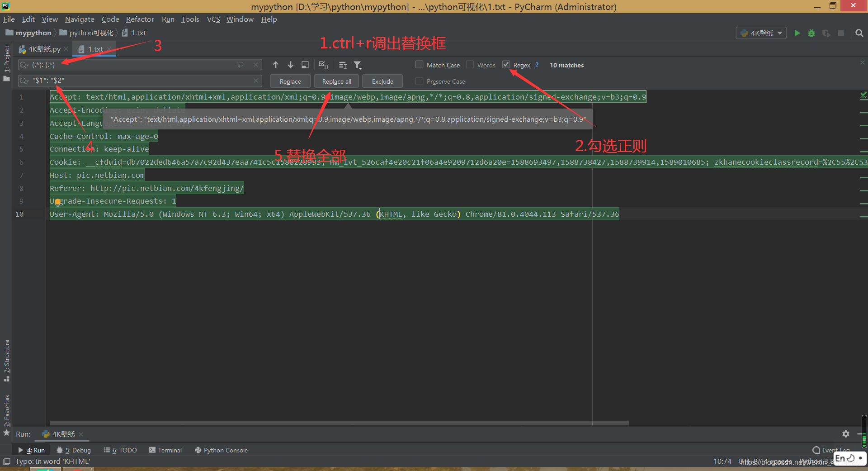Open the File menu
The width and height of the screenshot is (868, 471).
pyautogui.click(x=9, y=19)
